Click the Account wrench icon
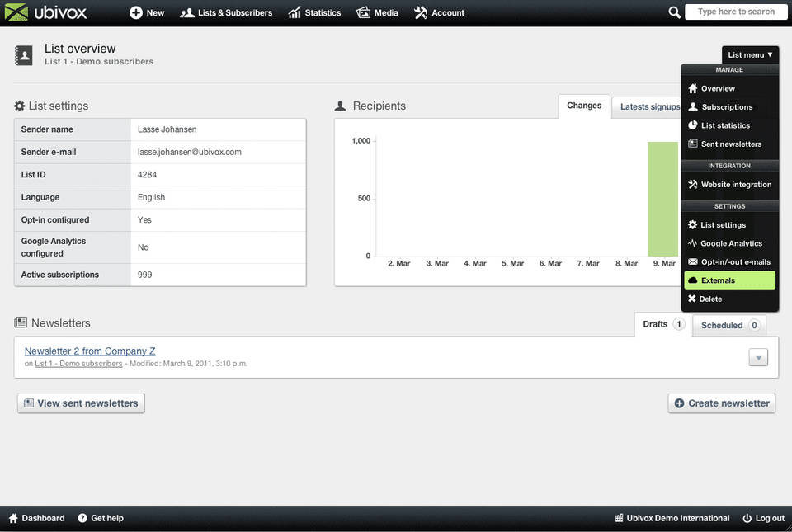This screenshot has height=532, width=792. point(420,12)
